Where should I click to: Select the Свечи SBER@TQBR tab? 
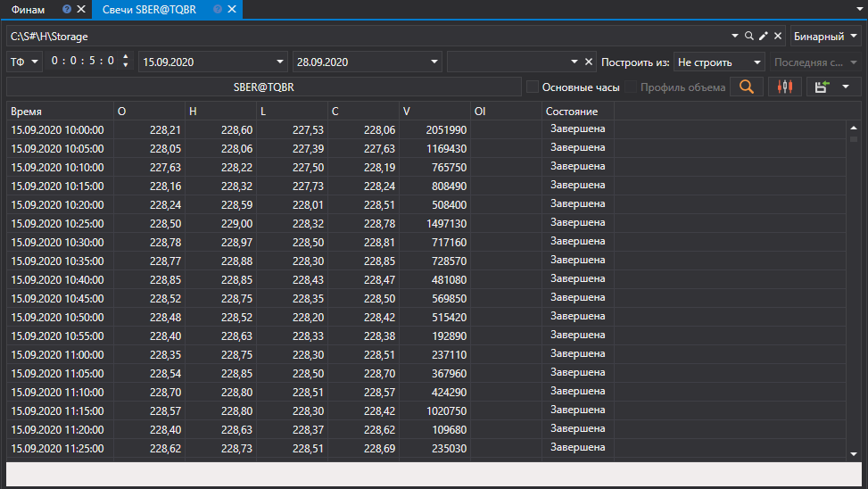pos(149,10)
